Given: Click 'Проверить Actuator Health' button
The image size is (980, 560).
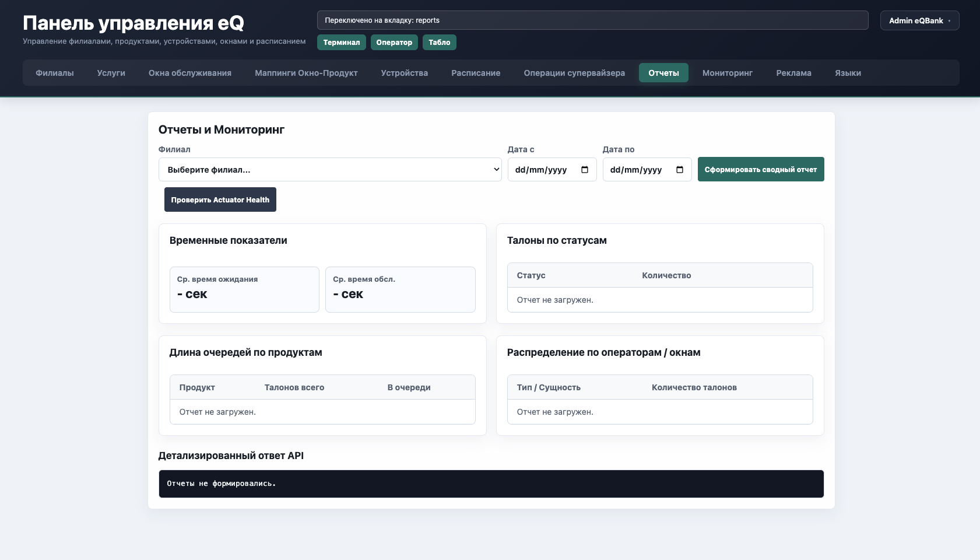Looking at the screenshot, I should tap(220, 199).
